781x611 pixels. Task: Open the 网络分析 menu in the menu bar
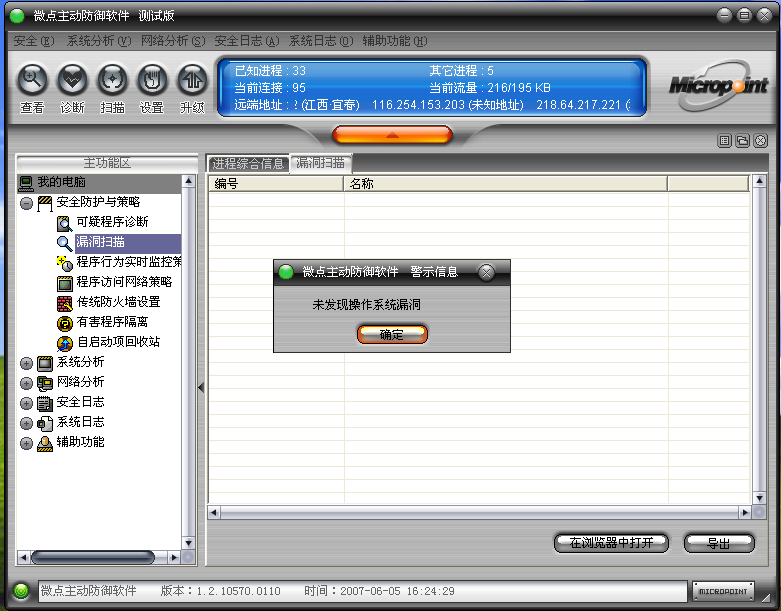pyautogui.click(x=173, y=41)
